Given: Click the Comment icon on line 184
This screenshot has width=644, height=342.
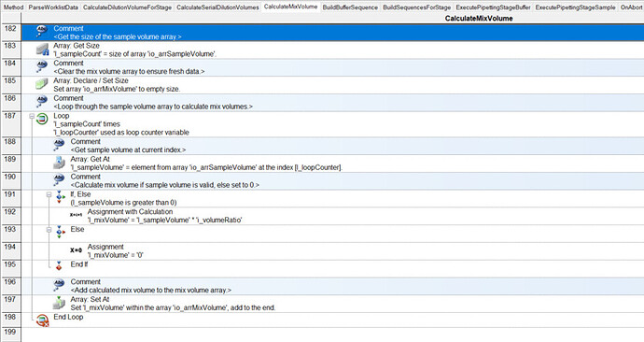Looking at the screenshot, I should click(x=42, y=65).
